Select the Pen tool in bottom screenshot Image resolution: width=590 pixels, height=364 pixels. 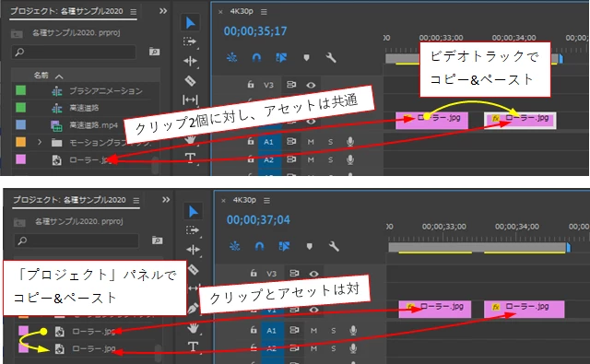click(x=193, y=309)
